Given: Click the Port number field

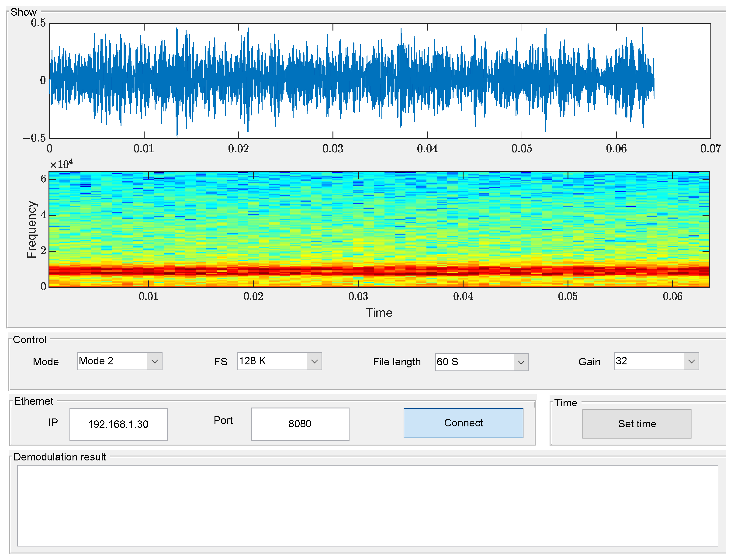Looking at the screenshot, I should point(300,424).
